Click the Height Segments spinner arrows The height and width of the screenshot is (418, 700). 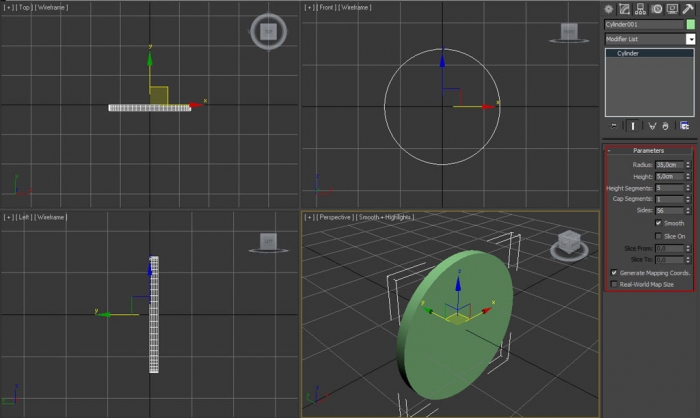pyautogui.click(x=688, y=188)
